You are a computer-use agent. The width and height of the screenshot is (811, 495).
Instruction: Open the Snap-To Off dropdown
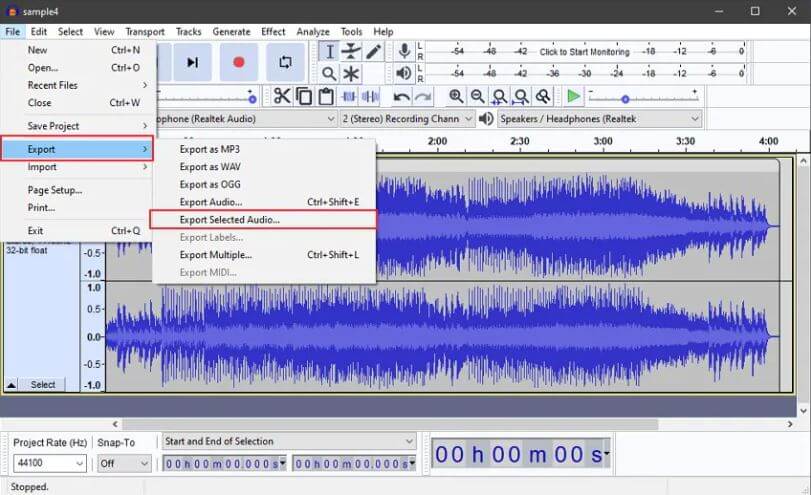click(124, 463)
